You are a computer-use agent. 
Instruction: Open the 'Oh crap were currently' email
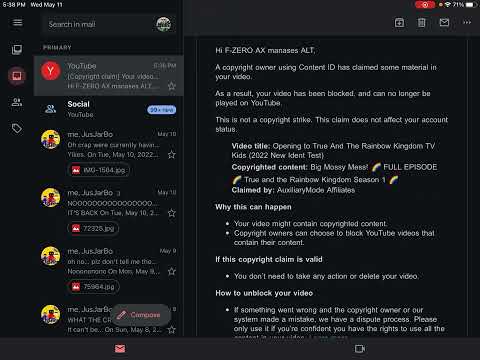pyautogui.click(x=108, y=153)
